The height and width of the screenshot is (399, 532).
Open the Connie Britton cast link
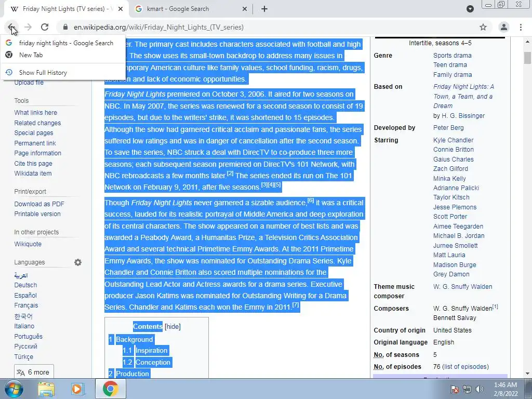coord(453,150)
